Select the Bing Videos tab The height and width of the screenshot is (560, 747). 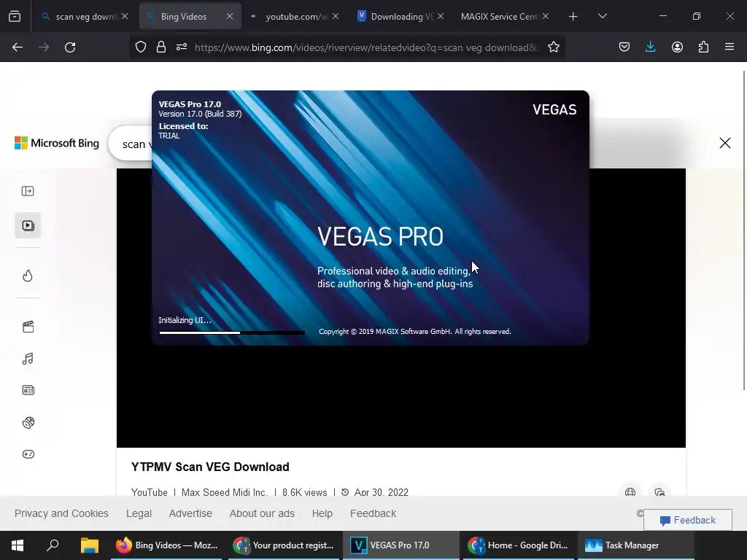[x=190, y=17]
